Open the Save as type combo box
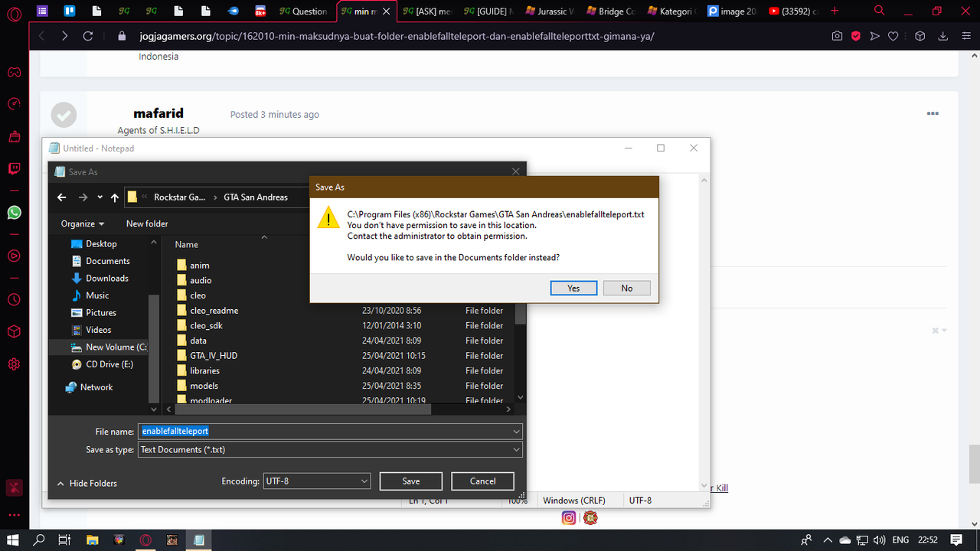 (x=330, y=450)
